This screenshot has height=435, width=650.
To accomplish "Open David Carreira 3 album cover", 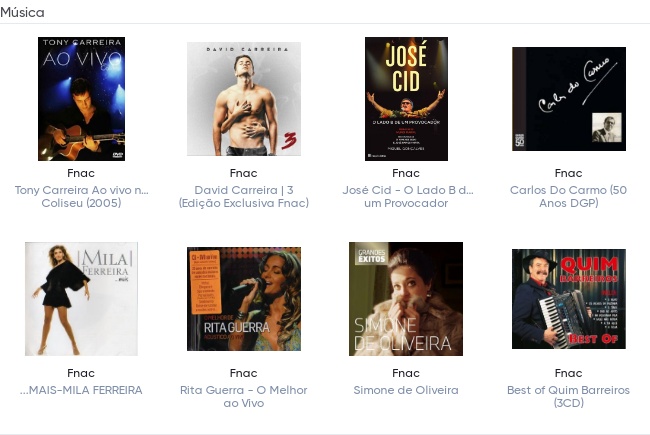I will [244, 99].
